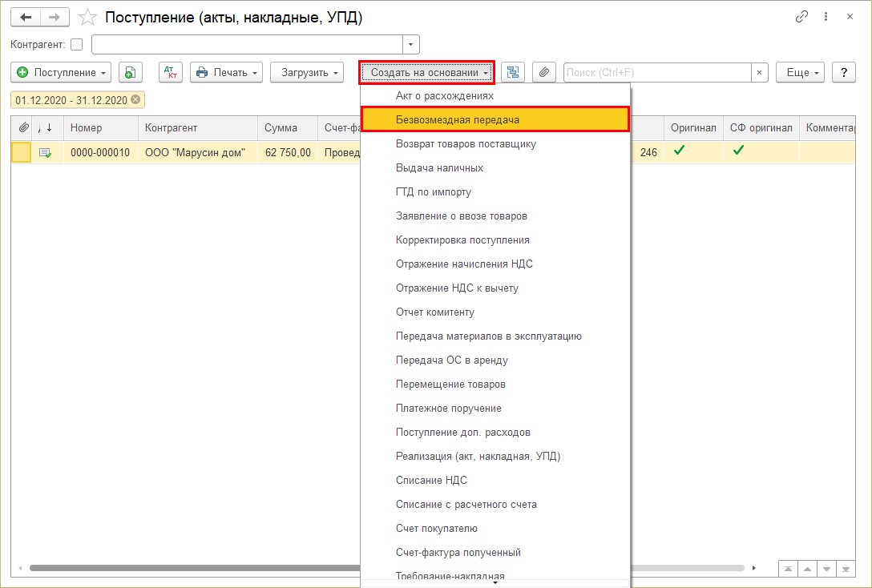This screenshot has width=872, height=588.
Task: Select Отражение начисления НДС
Action: tap(495, 264)
